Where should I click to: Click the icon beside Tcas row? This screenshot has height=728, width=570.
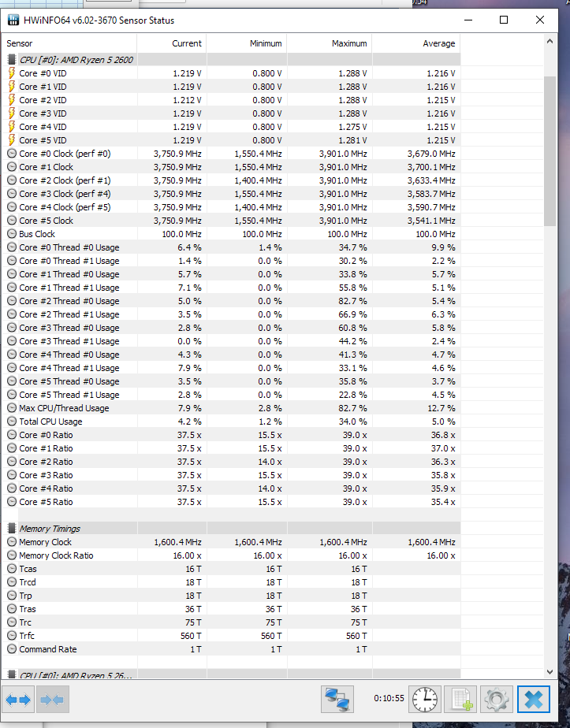coord(12,569)
